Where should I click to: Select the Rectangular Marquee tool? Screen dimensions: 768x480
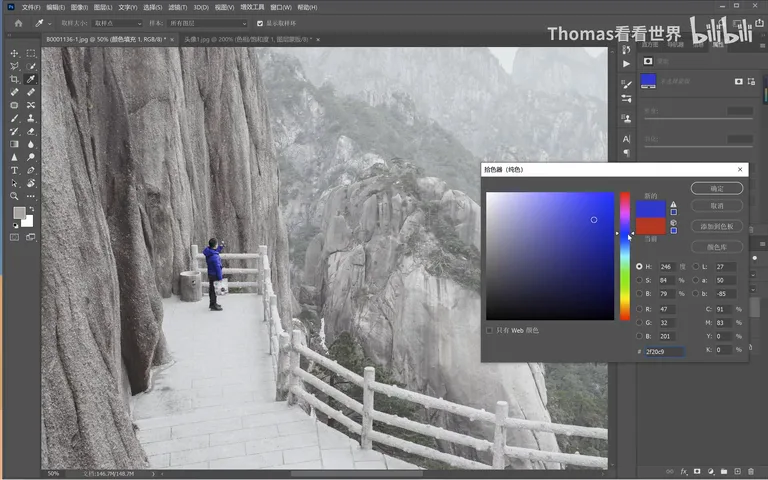point(31,53)
